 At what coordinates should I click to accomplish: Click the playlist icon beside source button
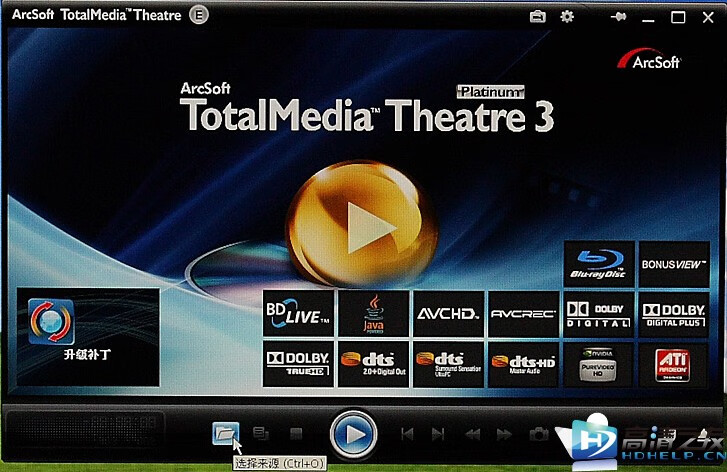(261, 434)
